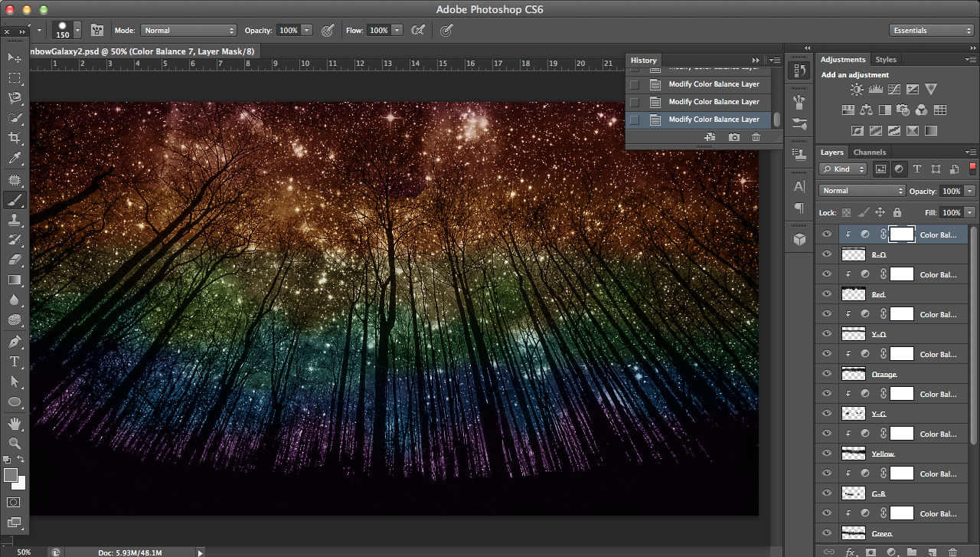Hide the Yellow layer
Viewport: 980px width, 557px height.
[827, 454]
